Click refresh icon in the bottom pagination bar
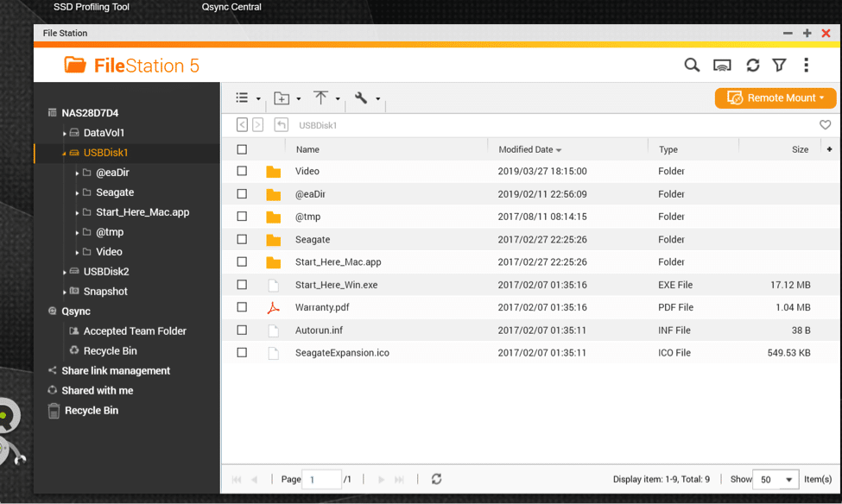 (x=437, y=479)
